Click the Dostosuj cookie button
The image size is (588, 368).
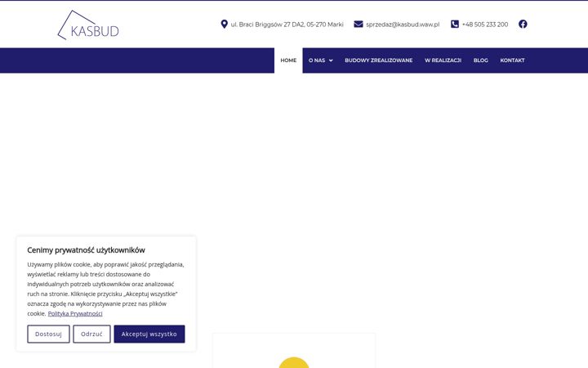48,334
